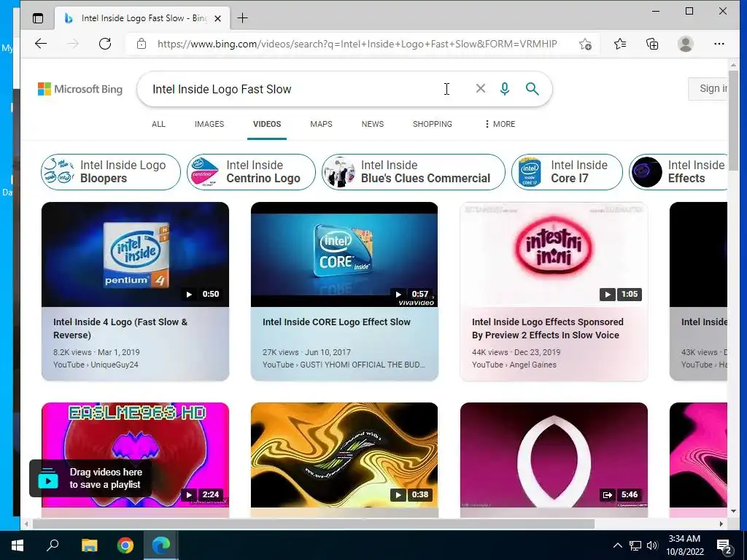Click the Drag videos here playlist box
Viewport: 747px width, 560px height.
click(x=90, y=478)
